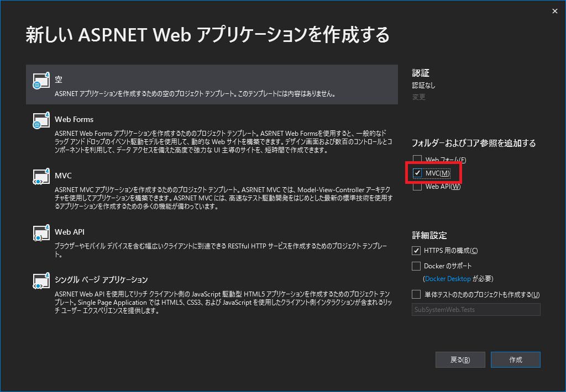
Task: Select the シングル ページ アプリケーション template icon
Action: (x=41, y=281)
